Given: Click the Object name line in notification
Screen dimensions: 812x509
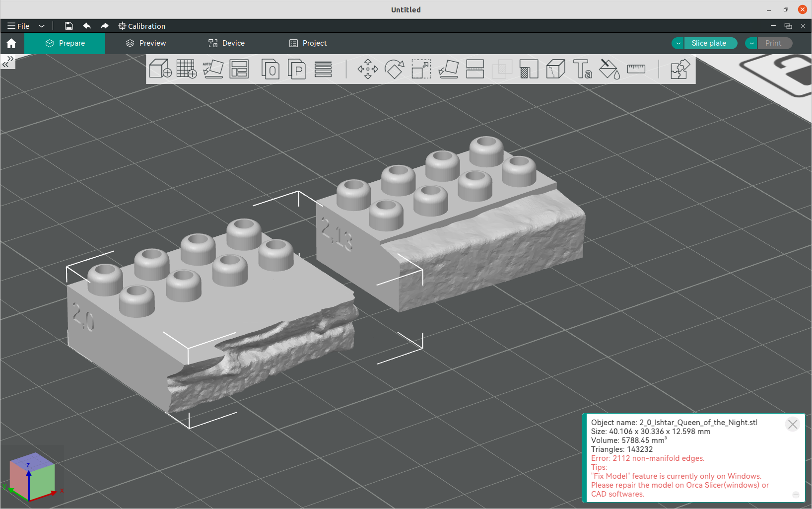Looking at the screenshot, I should pos(674,423).
